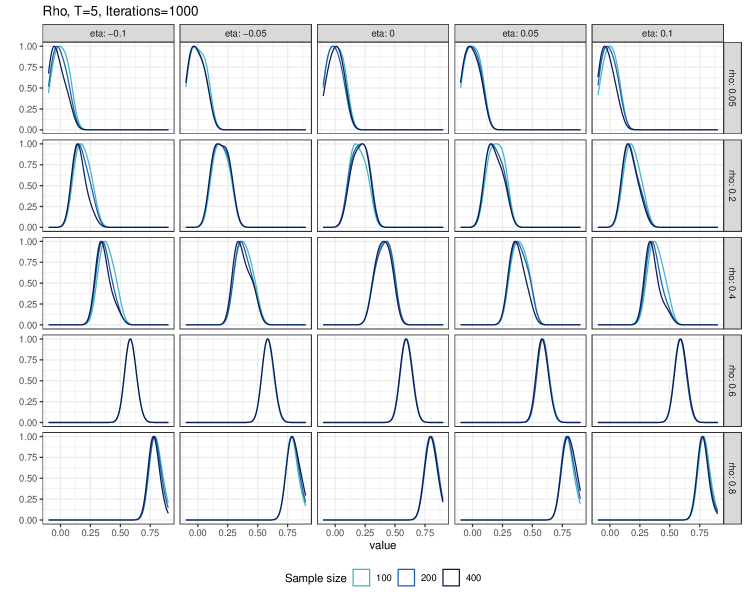Click the 'rho: 0.05' row strip label
This screenshot has height=598, width=747.
point(732,88)
